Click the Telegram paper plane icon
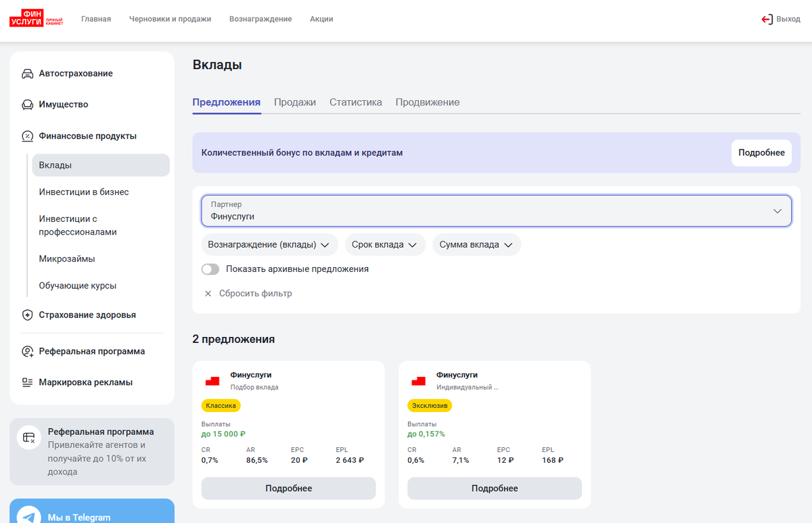Viewport: 812px width, 523px height. pos(29,518)
